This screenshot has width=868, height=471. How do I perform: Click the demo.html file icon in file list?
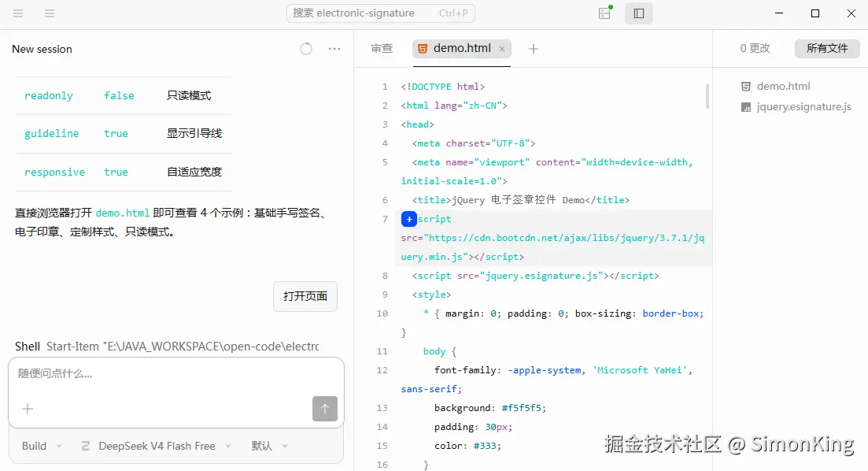point(746,87)
